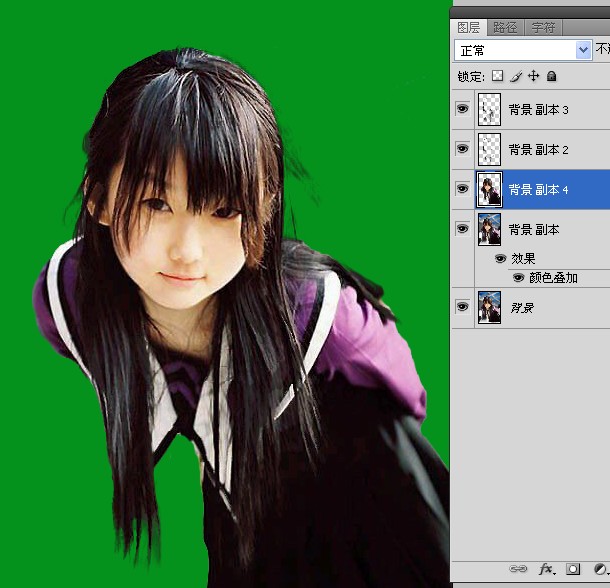Click the new adjustment layer icon

coord(600,569)
